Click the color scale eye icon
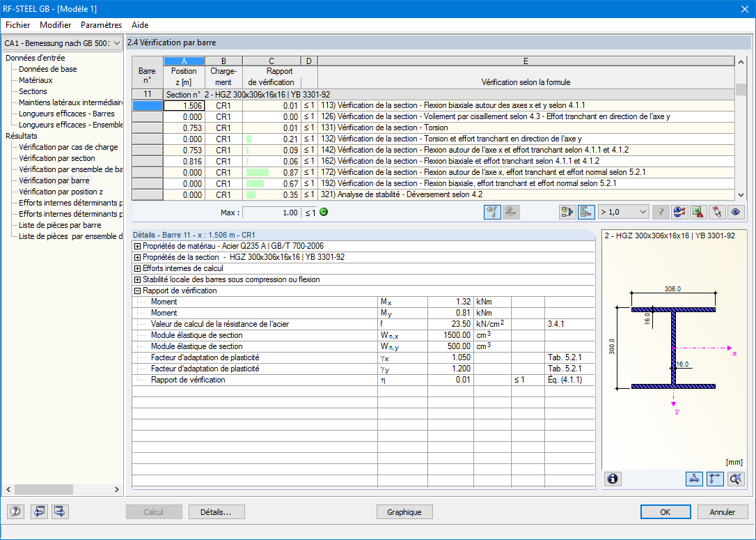The height and width of the screenshot is (540, 756). tap(679, 212)
